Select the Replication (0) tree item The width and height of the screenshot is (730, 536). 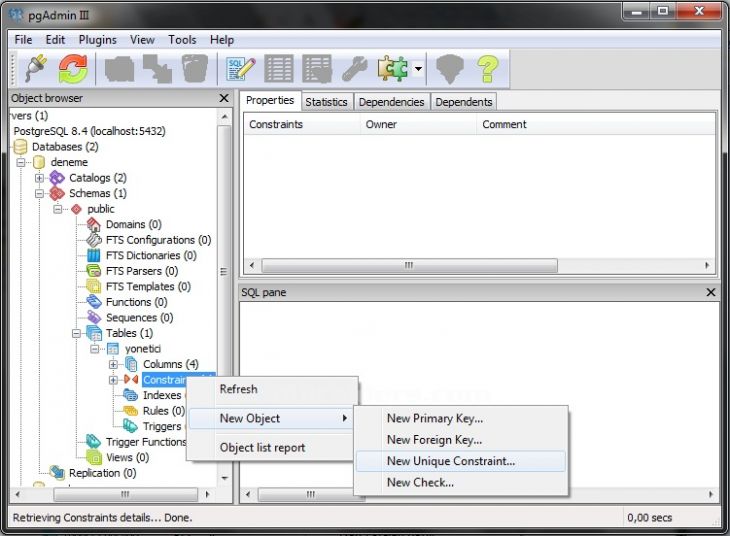pos(102,473)
